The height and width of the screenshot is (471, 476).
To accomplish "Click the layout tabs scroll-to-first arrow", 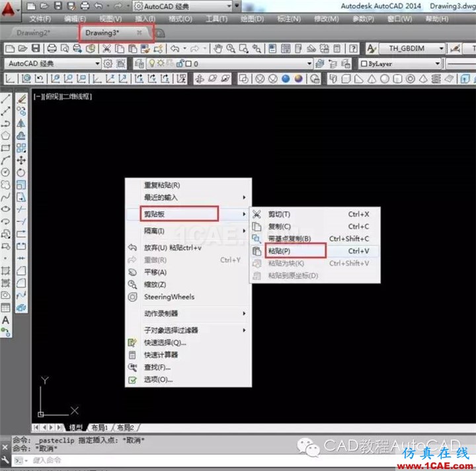I will click(36, 427).
